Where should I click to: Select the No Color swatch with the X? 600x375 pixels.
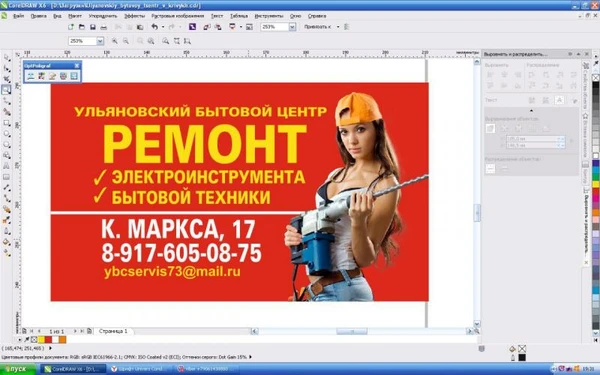click(x=596, y=78)
